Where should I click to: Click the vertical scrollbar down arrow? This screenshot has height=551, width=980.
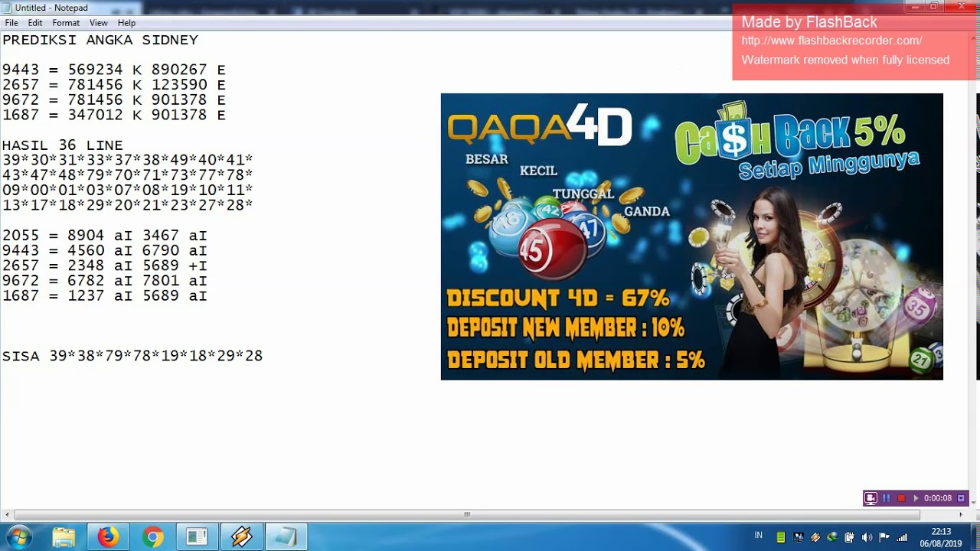[x=973, y=503]
